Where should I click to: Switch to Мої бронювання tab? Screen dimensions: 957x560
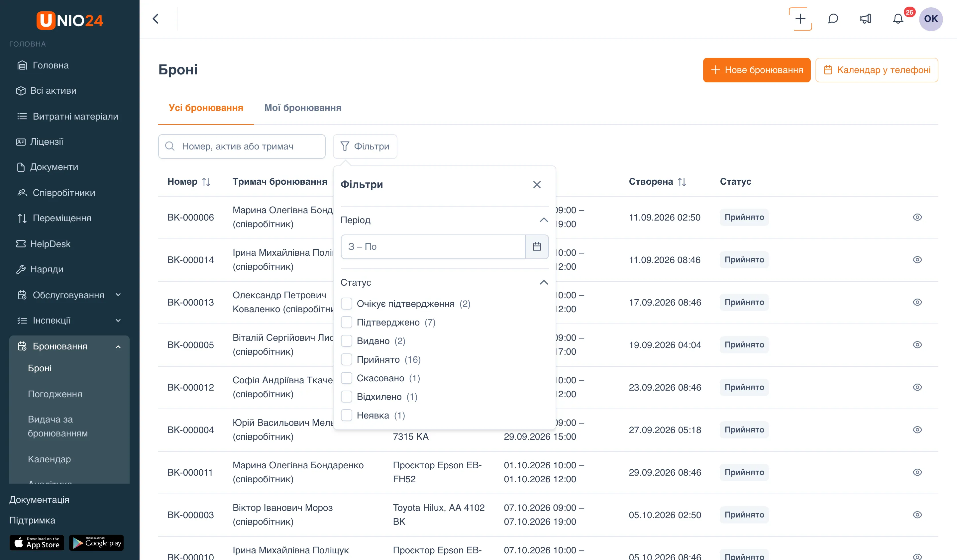point(303,108)
